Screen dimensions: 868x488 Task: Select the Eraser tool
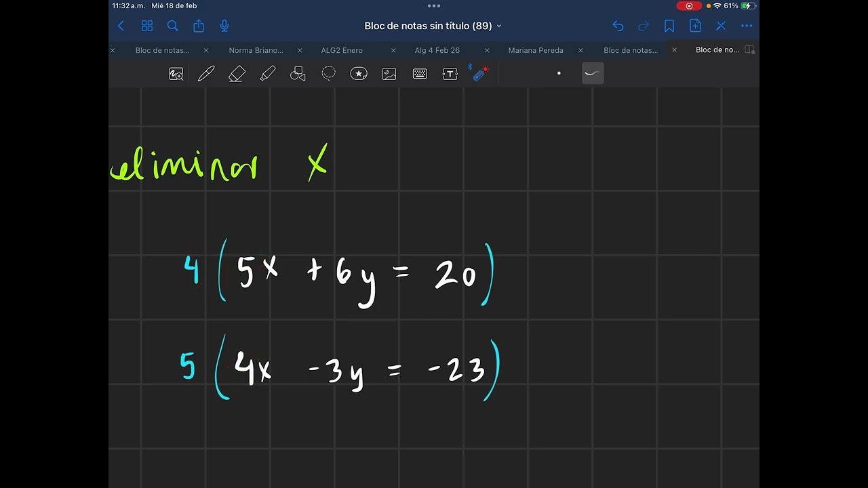click(237, 74)
